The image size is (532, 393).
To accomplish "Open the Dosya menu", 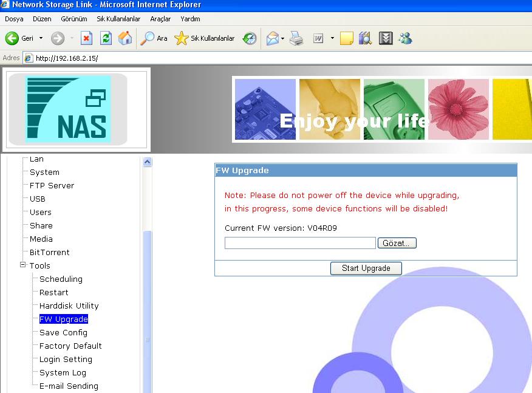I will (14, 19).
